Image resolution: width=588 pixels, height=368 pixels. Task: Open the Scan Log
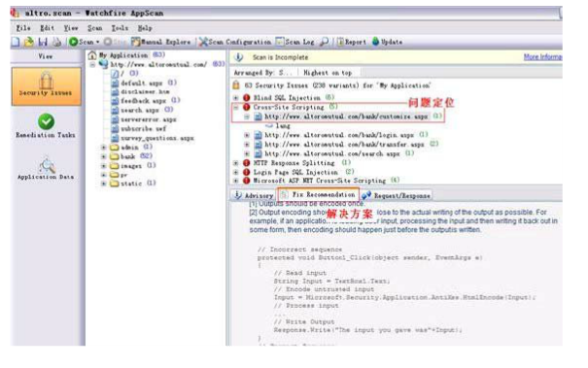294,42
